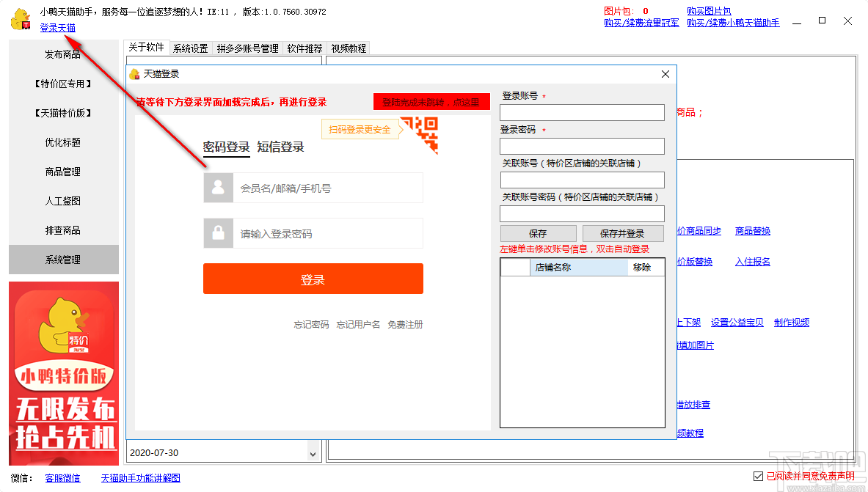Focus the 关联账号密码 input field
Screen dimensions: 868x492
[x=582, y=213]
